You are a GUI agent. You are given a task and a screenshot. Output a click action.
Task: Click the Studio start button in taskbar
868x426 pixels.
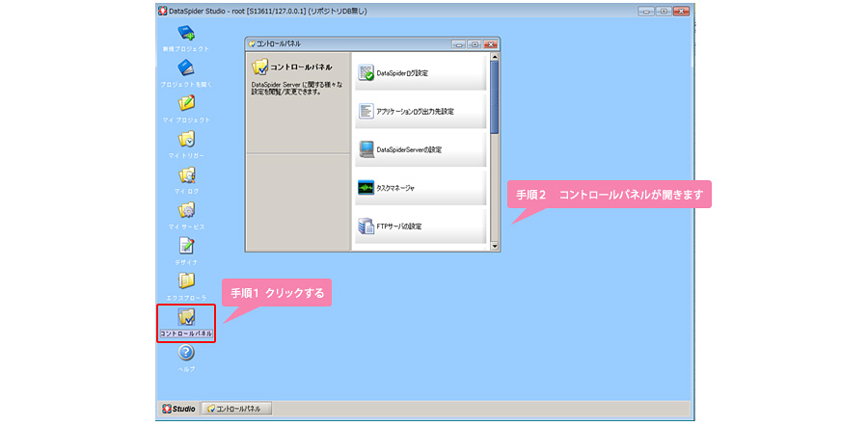click(178, 409)
